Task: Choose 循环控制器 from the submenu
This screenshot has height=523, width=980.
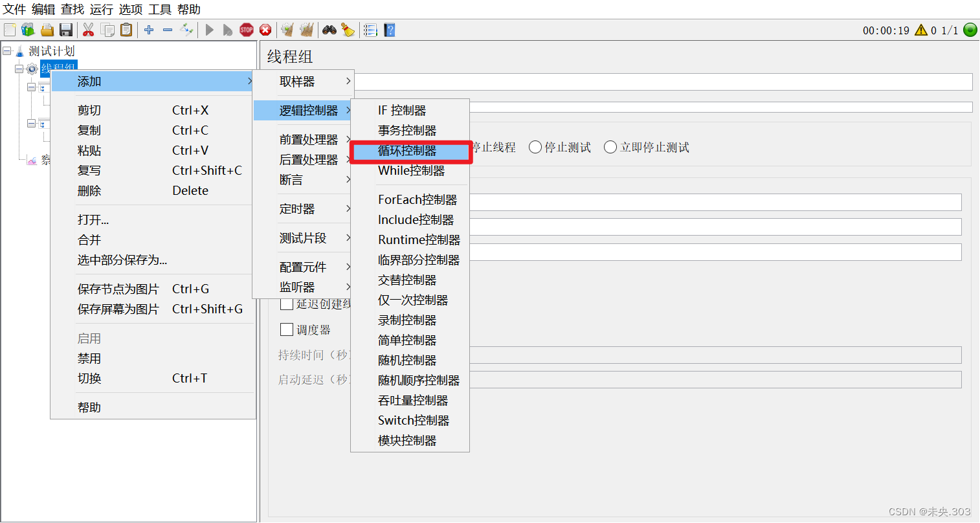Action: click(x=410, y=151)
